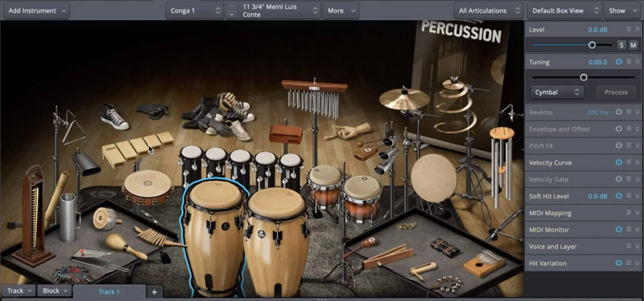This screenshot has height=301, width=644.
Task: Open the Add Instrument dropdown
Action: pyautogui.click(x=37, y=11)
